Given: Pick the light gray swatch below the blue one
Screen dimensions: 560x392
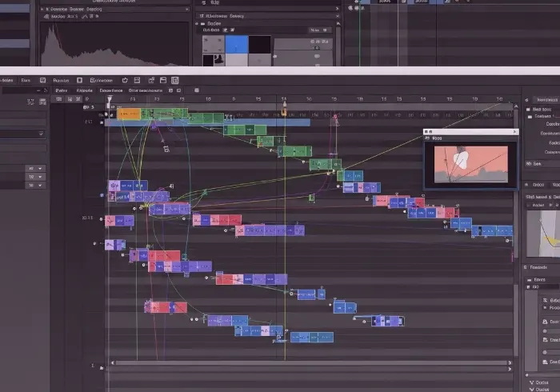Looking at the screenshot, I should point(237,60).
